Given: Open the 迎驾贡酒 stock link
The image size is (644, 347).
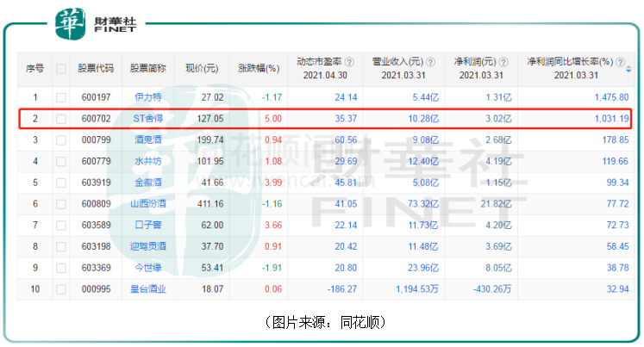Looking at the screenshot, I should [147, 246].
